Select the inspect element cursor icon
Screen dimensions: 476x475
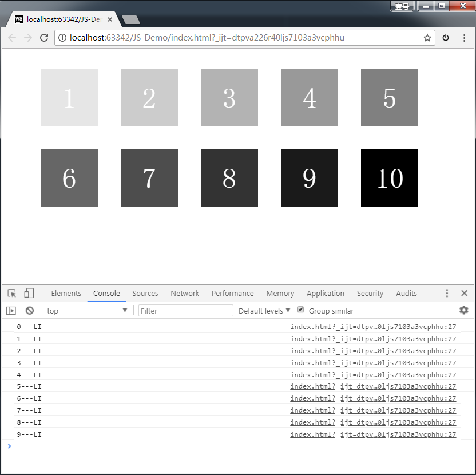[x=10, y=292]
